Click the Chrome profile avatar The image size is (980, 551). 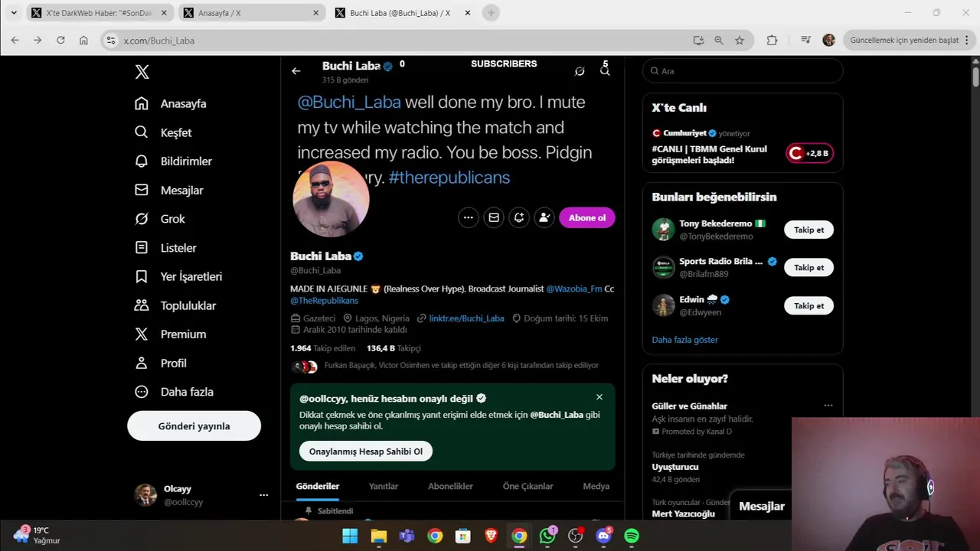[x=828, y=40]
